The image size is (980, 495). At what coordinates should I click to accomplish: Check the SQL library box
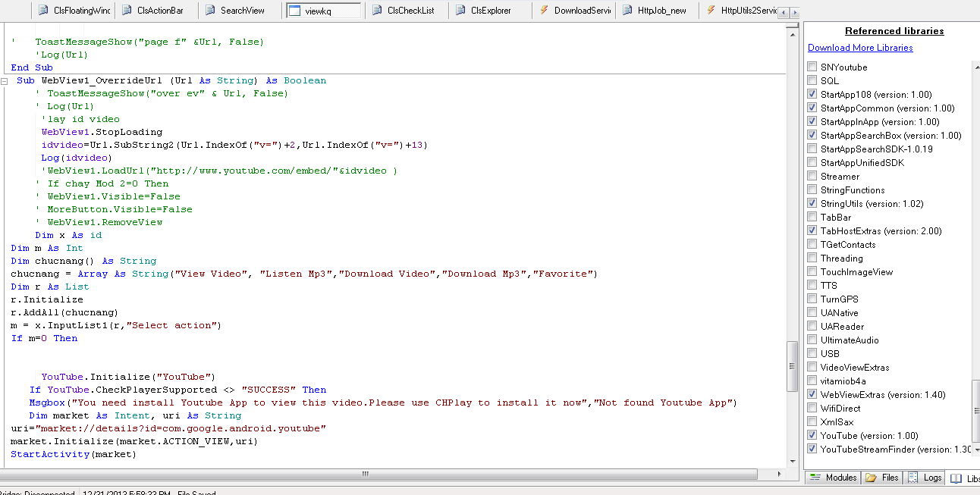[x=812, y=80]
